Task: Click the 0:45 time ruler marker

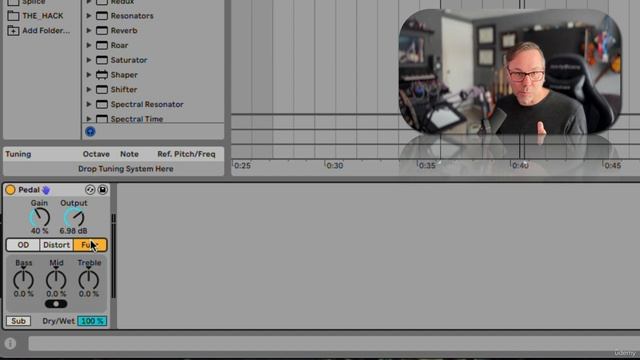Action: click(x=612, y=166)
